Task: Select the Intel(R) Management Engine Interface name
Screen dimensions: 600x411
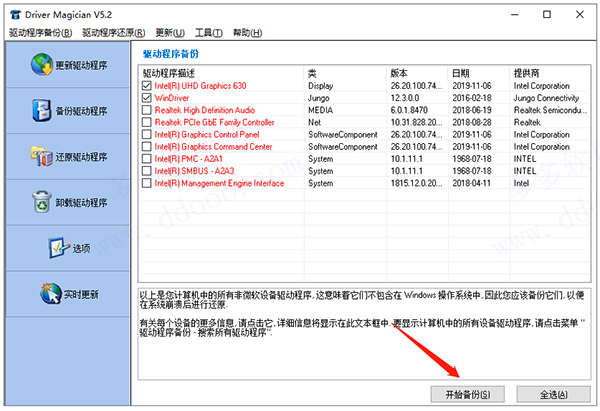Action: tap(219, 183)
